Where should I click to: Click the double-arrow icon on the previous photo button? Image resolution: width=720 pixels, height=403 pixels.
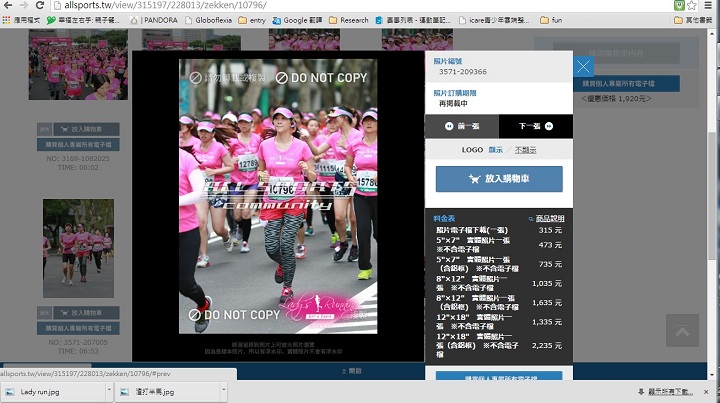point(449,126)
